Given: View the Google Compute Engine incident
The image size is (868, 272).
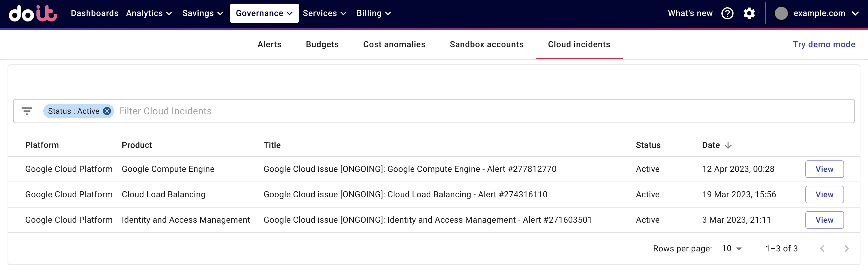Looking at the screenshot, I should pyautogui.click(x=824, y=169).
